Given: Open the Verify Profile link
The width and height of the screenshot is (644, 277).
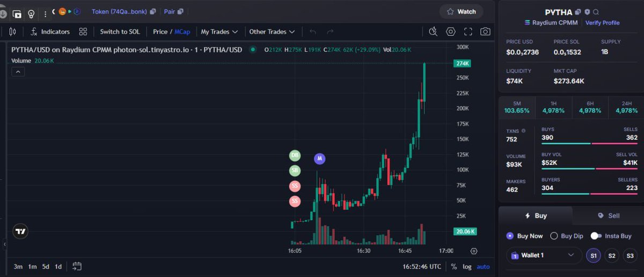Looking at the screenshot, I should click(602, 23).
